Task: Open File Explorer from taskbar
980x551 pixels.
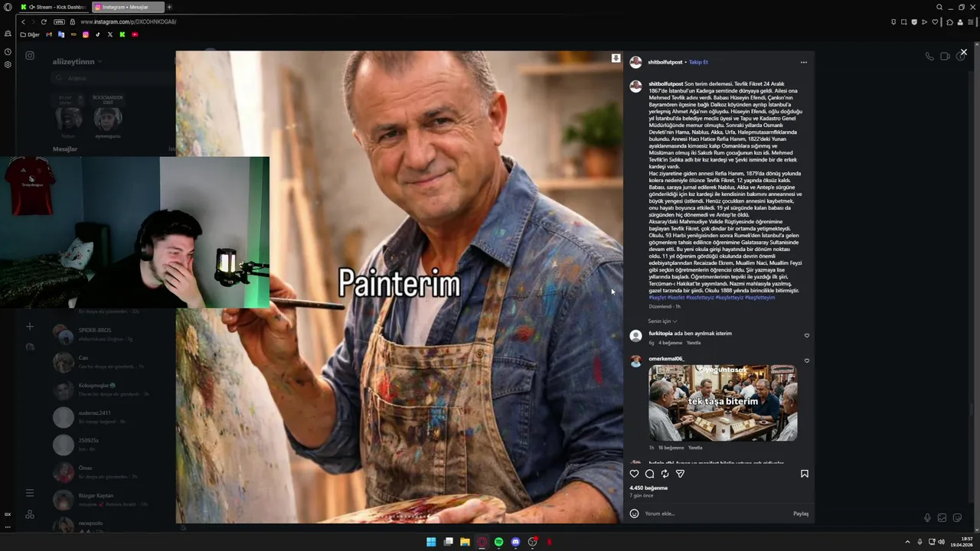Action: click(465, 542)
